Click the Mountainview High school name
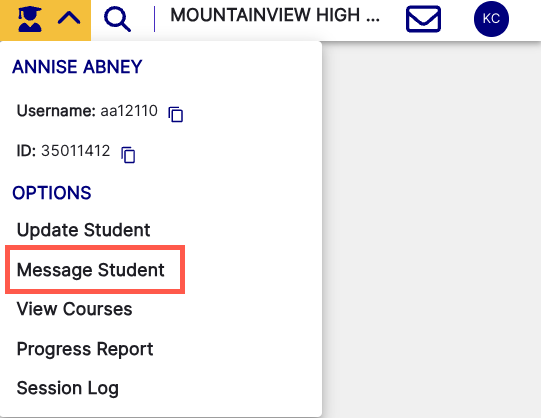This screenshot has width=541, height=418. [275, 15]
